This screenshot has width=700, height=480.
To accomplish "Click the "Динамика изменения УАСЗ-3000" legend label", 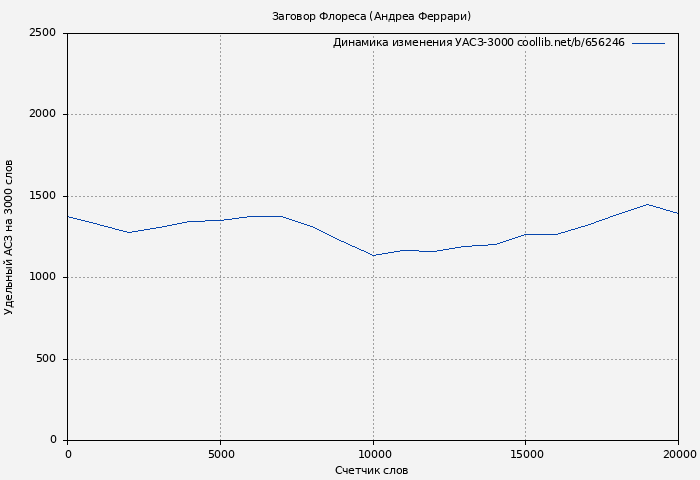I will coord(423,43).
